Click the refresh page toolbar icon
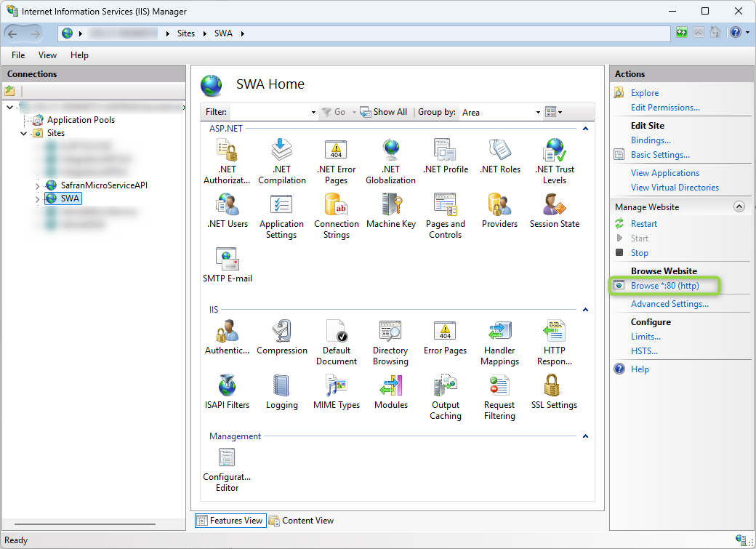 (681, 33)
